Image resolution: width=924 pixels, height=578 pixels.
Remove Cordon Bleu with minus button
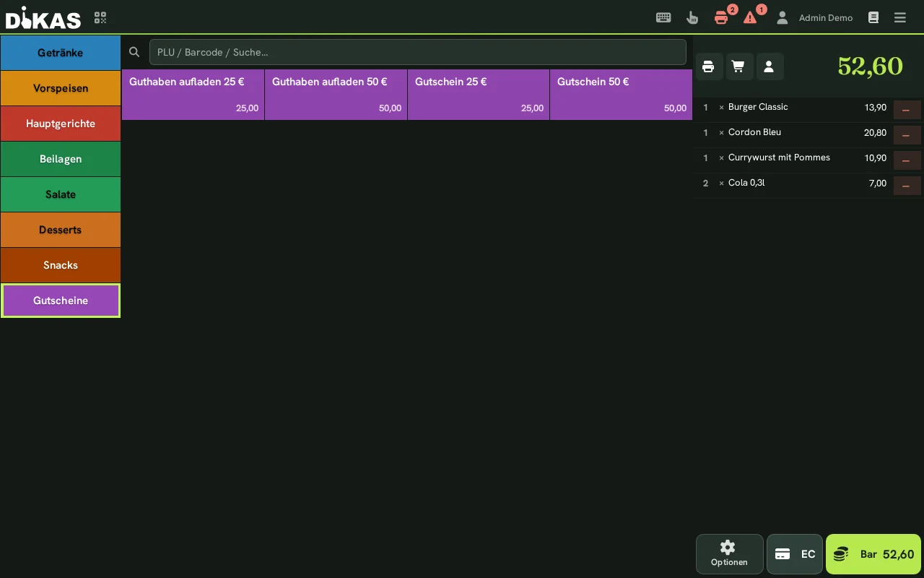(x=907, y=135)
